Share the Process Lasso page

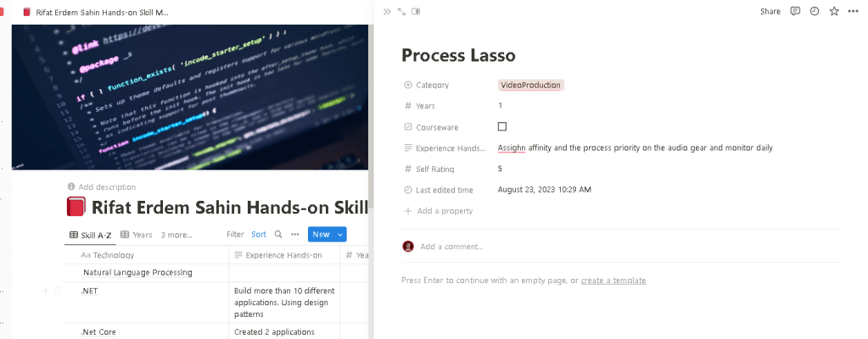pos(770,11)
